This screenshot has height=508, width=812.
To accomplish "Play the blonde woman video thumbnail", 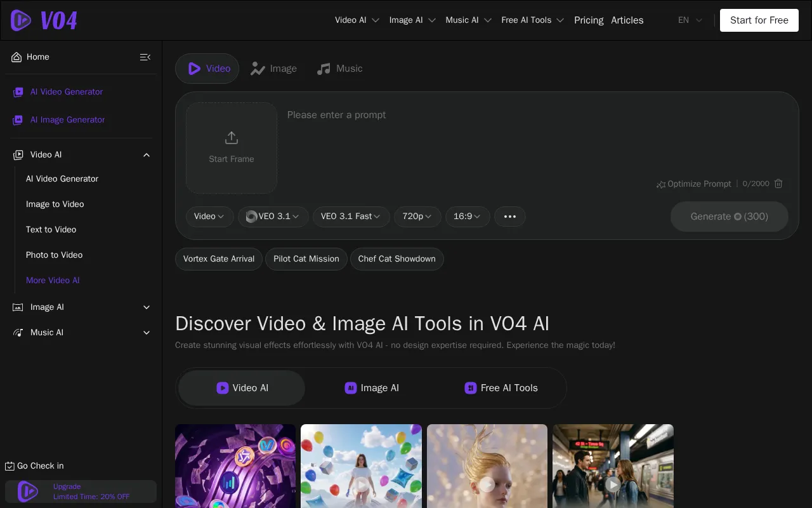I will (x=487, y=485).
